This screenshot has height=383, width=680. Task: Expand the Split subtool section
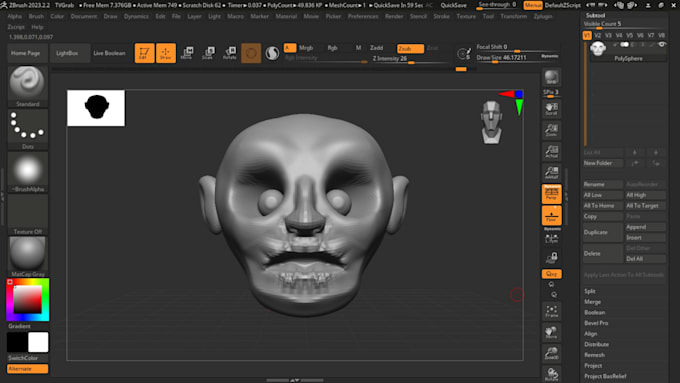(x=590, y=291)
